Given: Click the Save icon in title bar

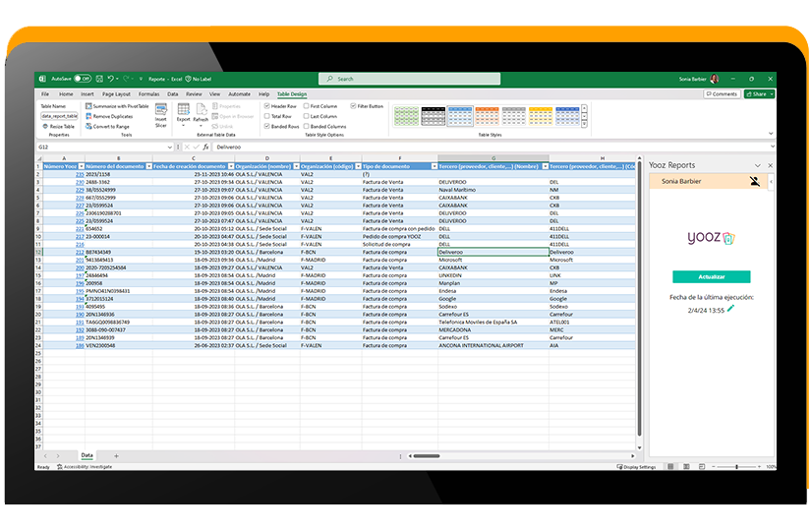Looking at the screenshot, I should click(x=99, y=79).
